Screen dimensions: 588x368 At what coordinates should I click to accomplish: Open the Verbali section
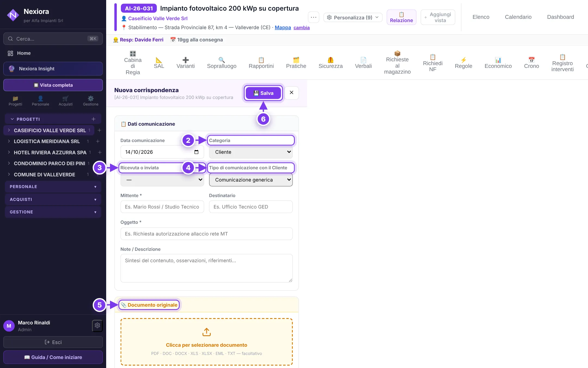(x=363, y=63)
